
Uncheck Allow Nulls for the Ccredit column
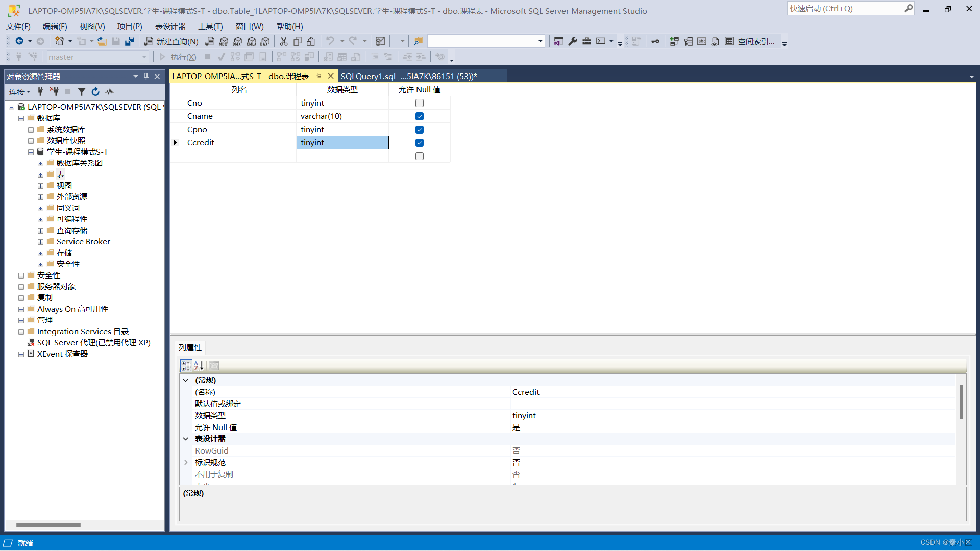point(420,143)
